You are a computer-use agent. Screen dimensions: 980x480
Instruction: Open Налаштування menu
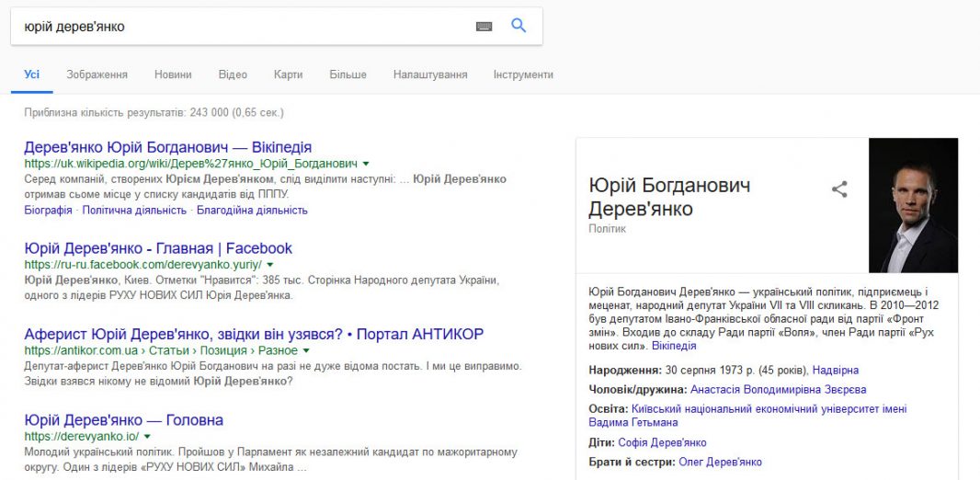(x=430, y=74)
